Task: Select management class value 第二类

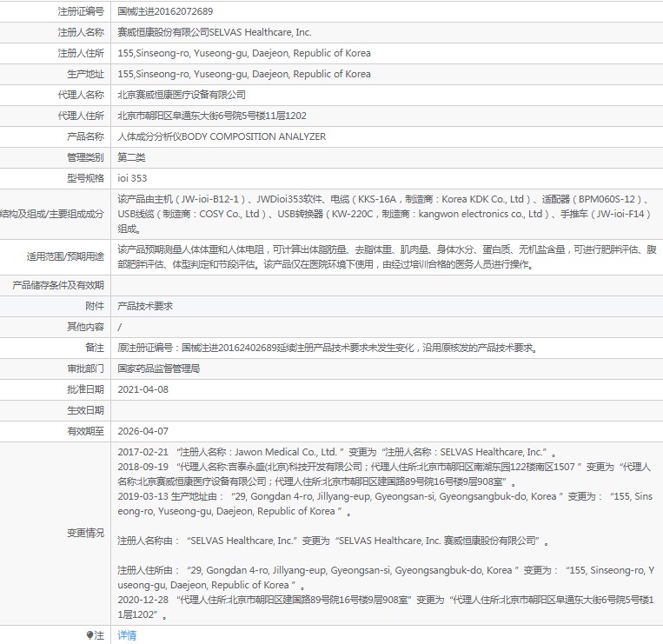Action: click(x=131, y=157)
